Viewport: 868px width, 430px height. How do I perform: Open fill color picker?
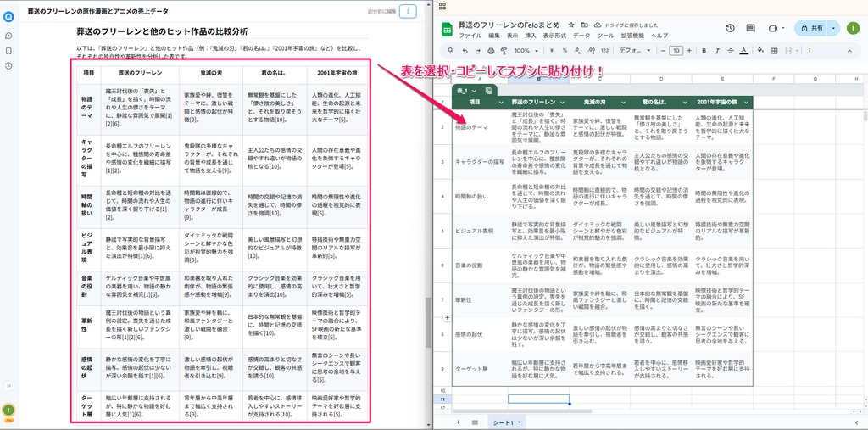tap(760, 51)
